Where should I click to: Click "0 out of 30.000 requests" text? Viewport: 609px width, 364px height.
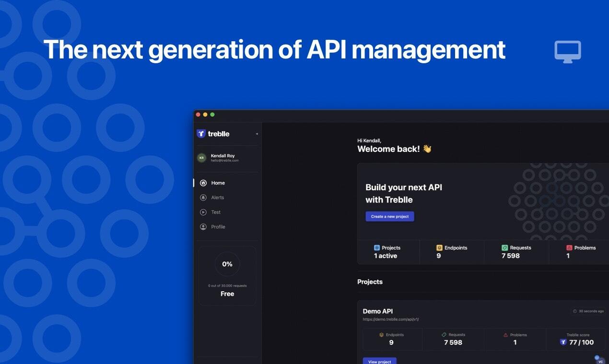227,285
